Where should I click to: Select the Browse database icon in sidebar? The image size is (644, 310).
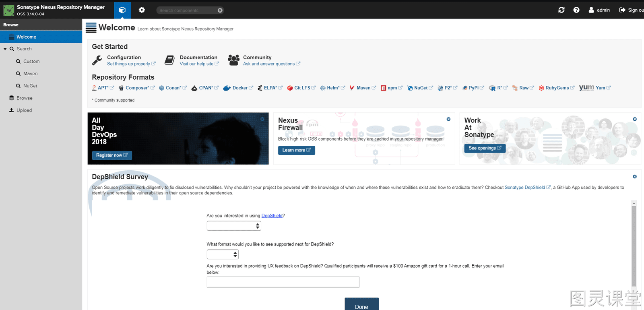12,98
